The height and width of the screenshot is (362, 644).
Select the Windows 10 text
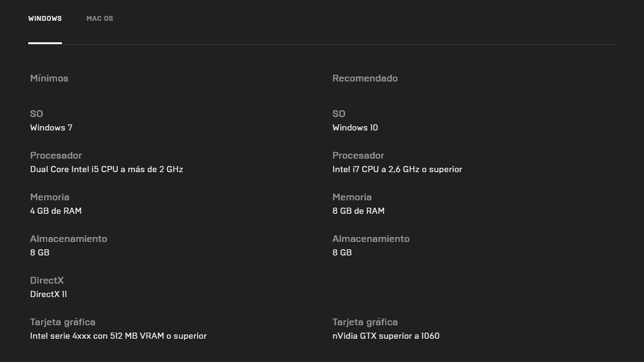(x=355, y=128)
